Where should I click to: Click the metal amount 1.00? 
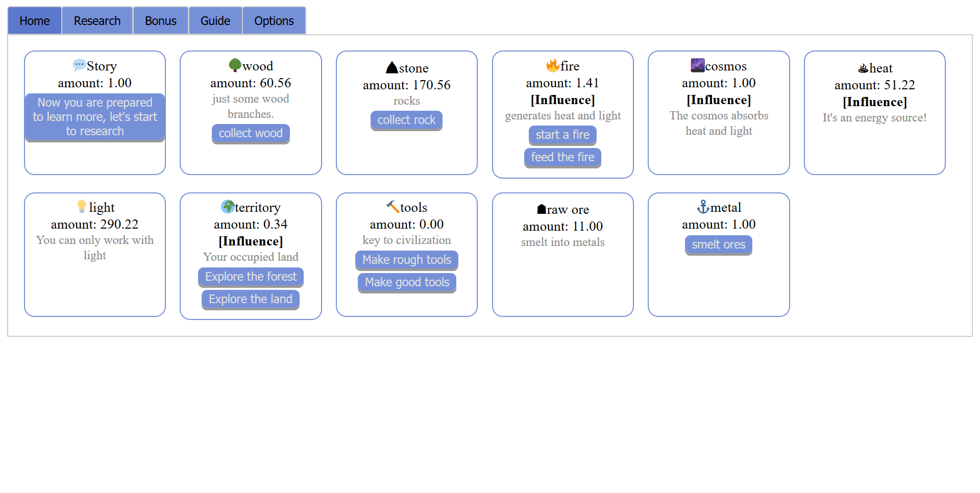point(719,224)
